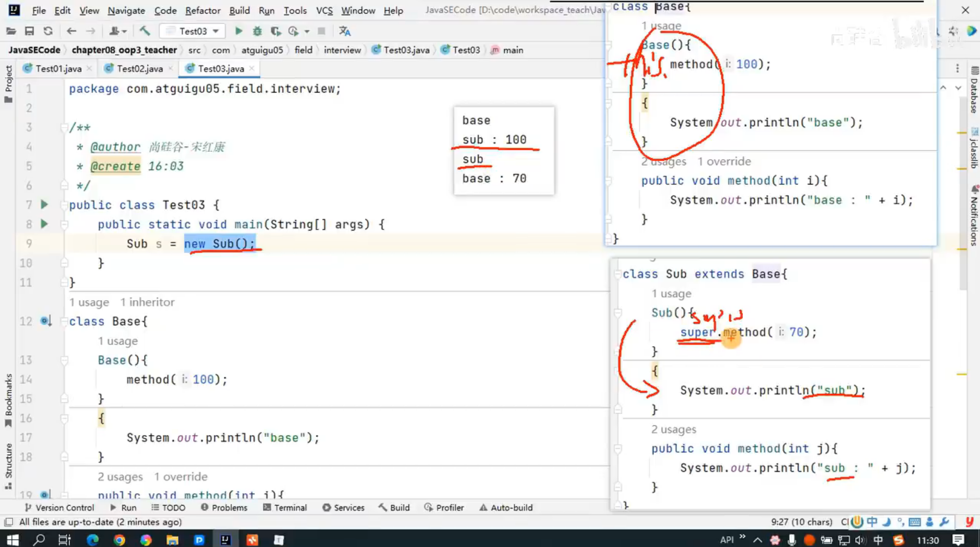Jump to next highlighted error arrow
This screenshot has width=980, height=547.
click(958, 88)
